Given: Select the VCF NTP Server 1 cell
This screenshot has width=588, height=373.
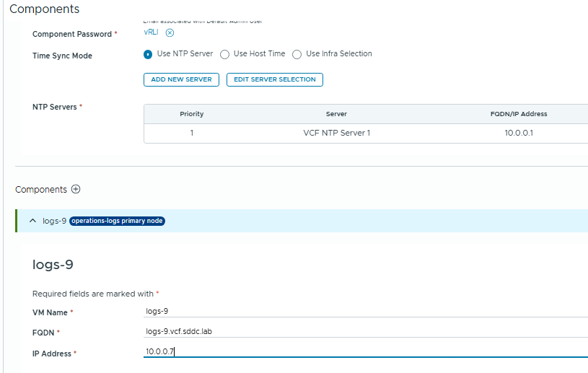Looking at the screenshot, I should coord(336,133).
